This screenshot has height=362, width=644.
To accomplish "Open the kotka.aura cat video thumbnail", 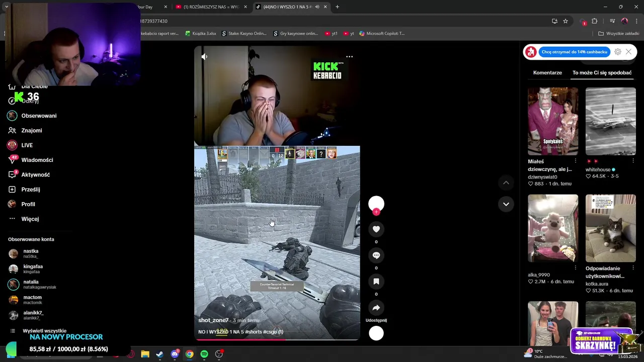I will pyautogui.click(x=611, y=228).
